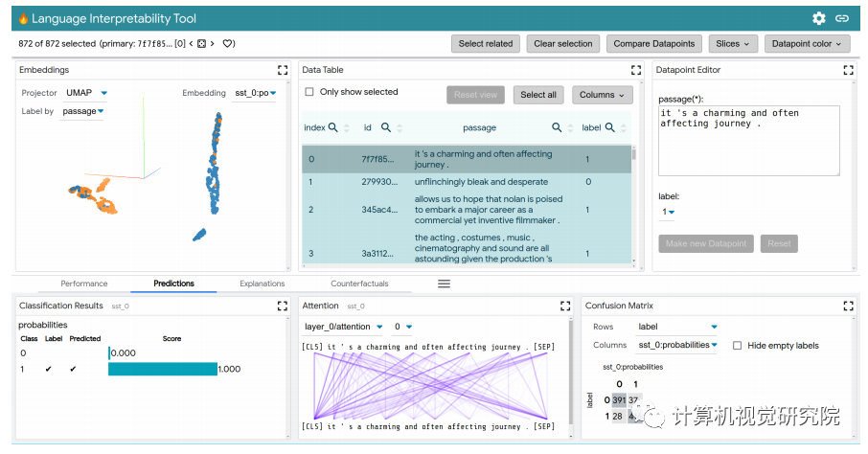Maximize the Data Table panel
This screenshot has height=454, width=868.
pyautogui.click(x=636, y=70)
